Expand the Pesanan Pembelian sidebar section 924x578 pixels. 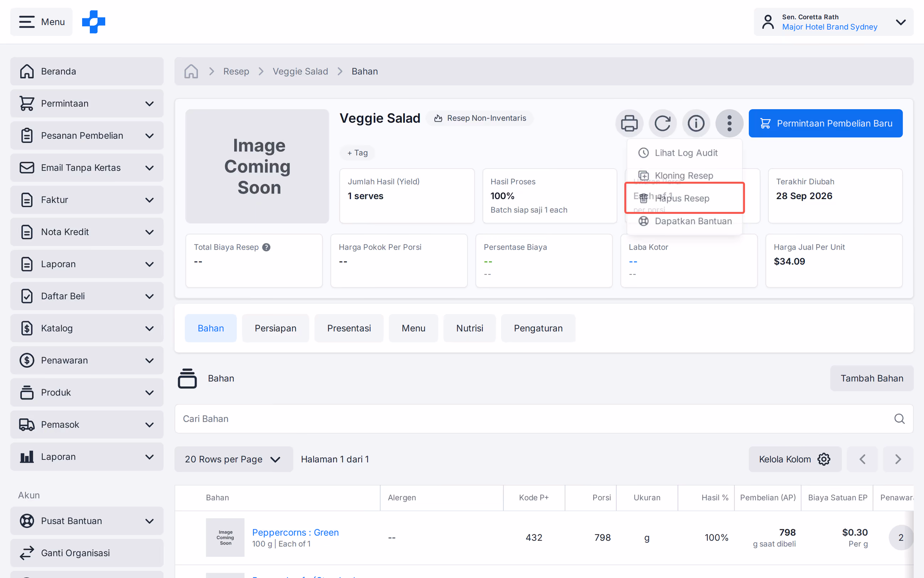click(87, 135)
